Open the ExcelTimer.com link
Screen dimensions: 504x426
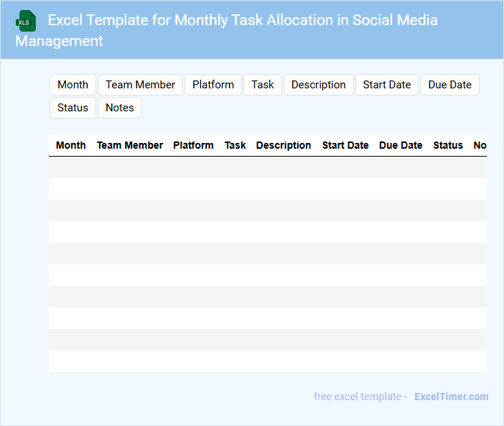point(451,397)
